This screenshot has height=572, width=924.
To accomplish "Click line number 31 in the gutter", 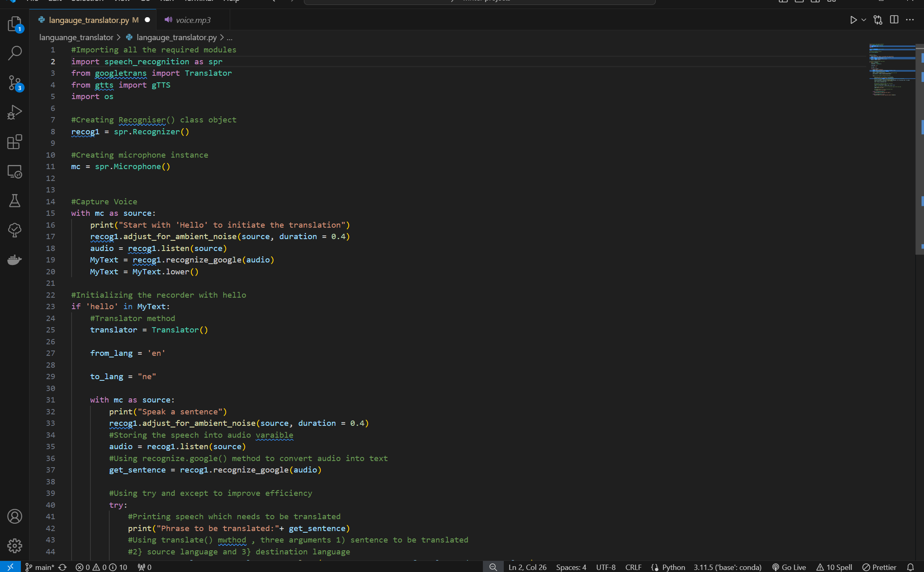I will coord(50,400).
